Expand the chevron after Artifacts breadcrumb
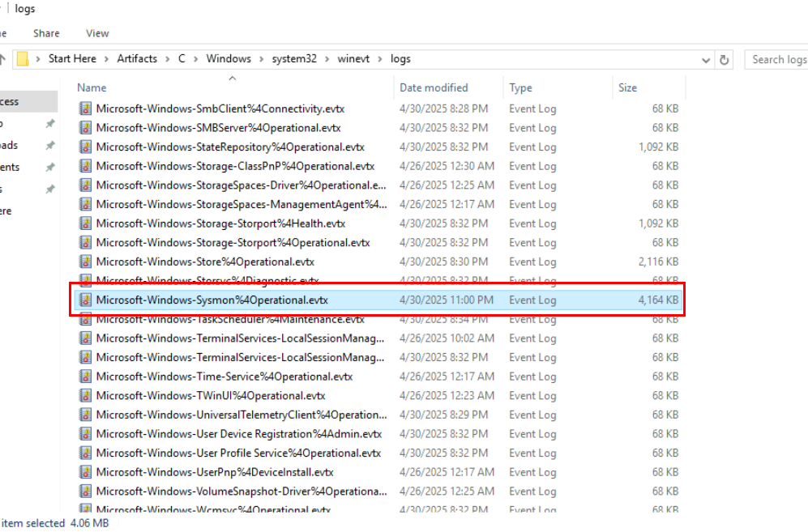The image size is (808, 532). click(x=166, y=59)
